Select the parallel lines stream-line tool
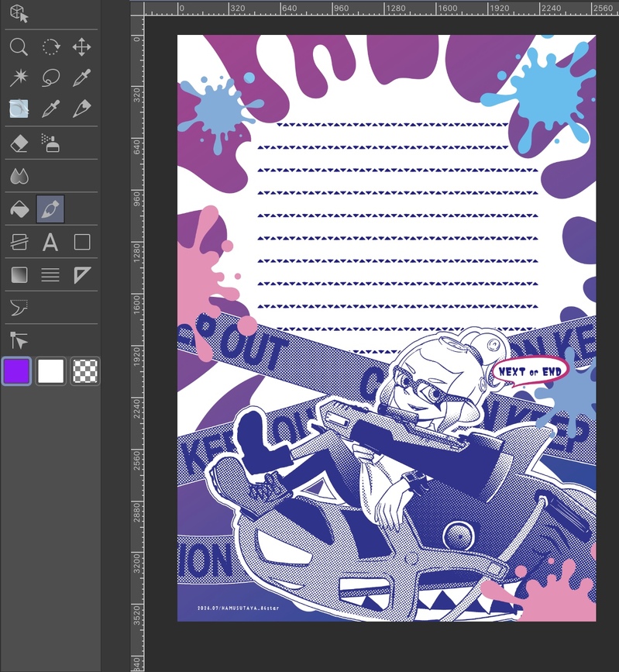The width and height of the screenshot is (619, 672). pos(50,274)
